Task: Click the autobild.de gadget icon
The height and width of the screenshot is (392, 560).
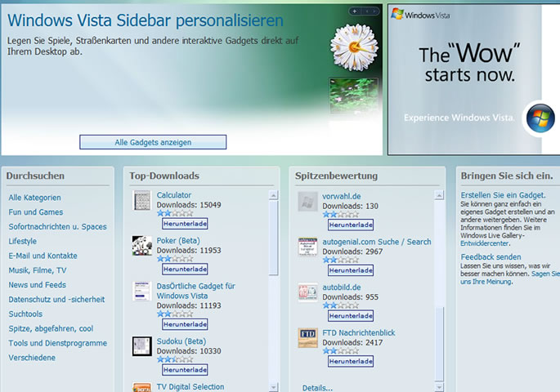Action: click(x=307, y=292)
